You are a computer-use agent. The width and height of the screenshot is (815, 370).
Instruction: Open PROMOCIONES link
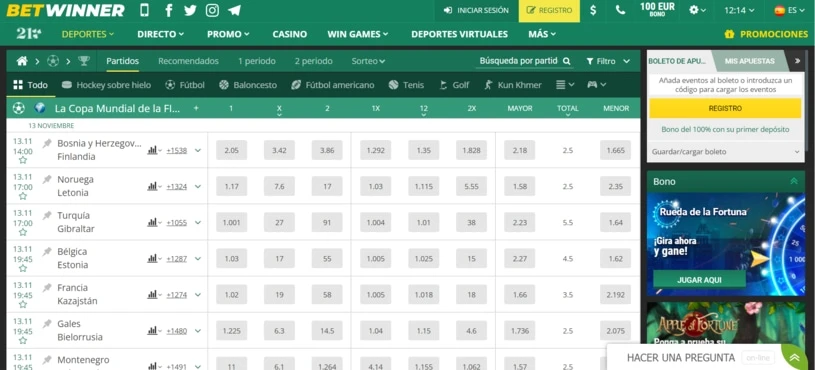[767, 34]
